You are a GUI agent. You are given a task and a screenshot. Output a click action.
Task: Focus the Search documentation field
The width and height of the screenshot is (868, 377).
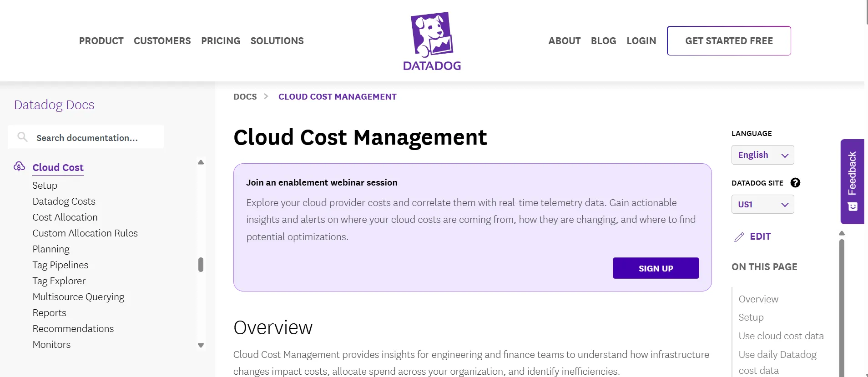[x=86, y=137]
